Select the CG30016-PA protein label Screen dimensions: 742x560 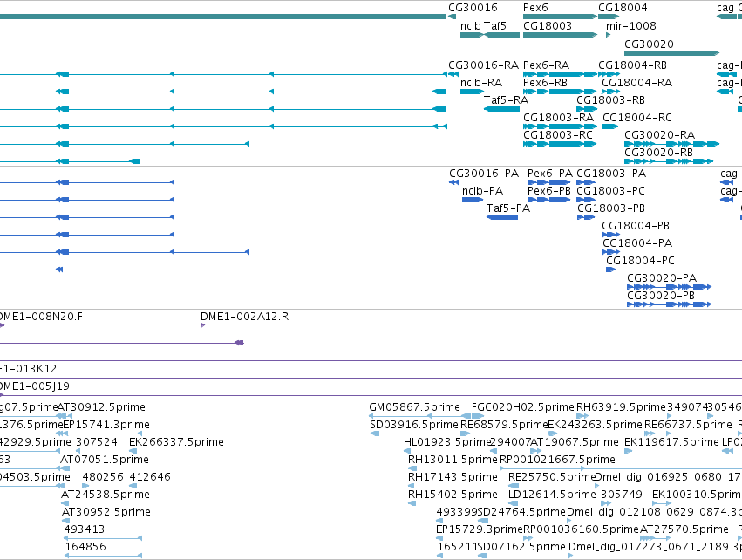coord(484,174)
